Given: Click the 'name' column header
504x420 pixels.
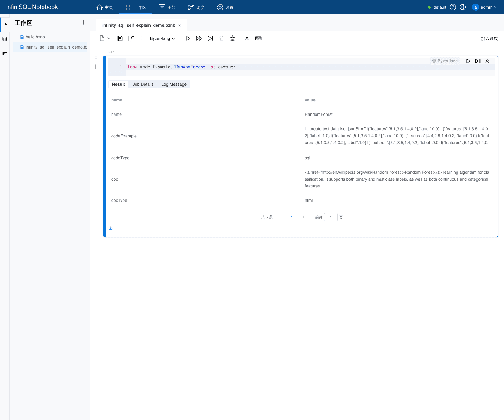Looking at the screenshot, I should pyautogui.click(x=117, y=100).
